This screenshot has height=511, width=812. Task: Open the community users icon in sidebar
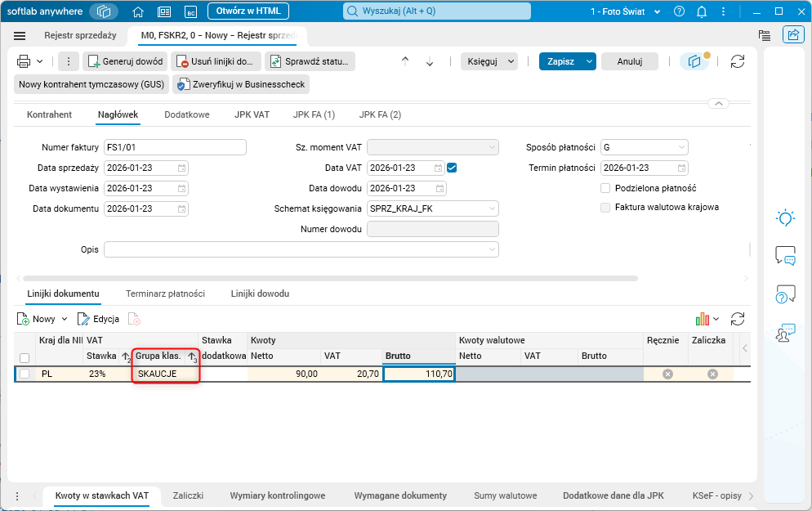(785, 333)
